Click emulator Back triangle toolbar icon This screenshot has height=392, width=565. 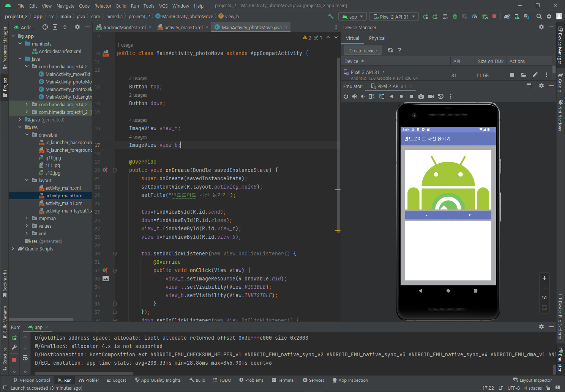(391, 96)
